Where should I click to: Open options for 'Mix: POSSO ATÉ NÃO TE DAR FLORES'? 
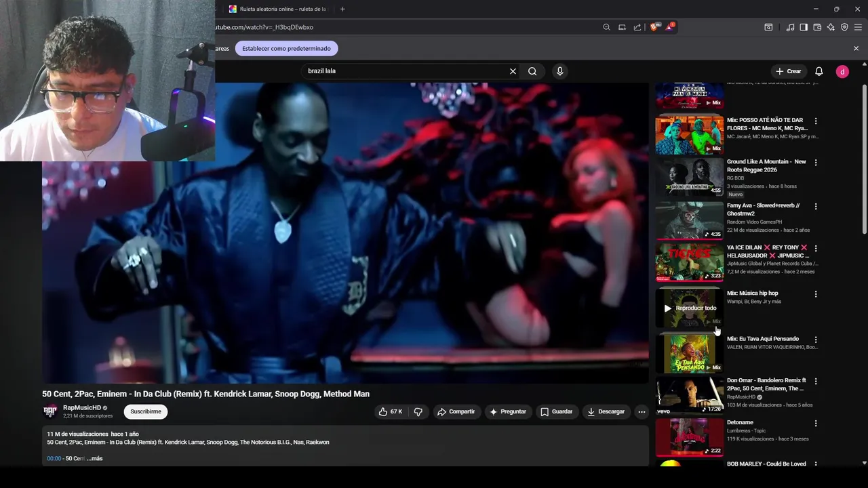pyautogui.click(x=816, y=121)
